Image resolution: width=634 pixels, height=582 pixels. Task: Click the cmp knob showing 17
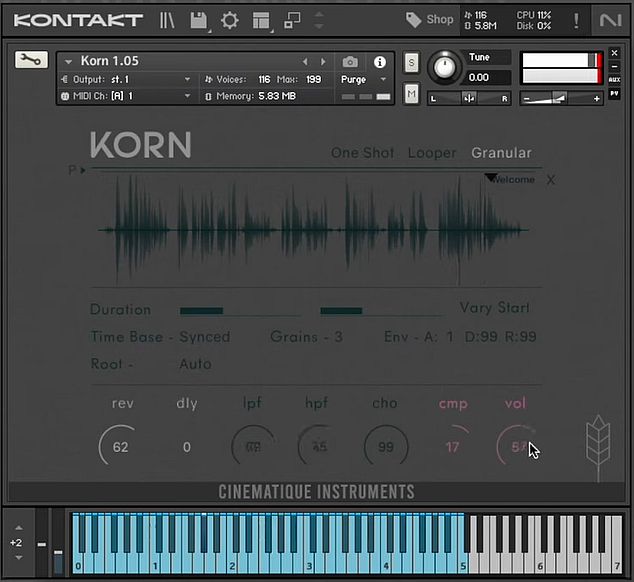(x=452, y=447)
